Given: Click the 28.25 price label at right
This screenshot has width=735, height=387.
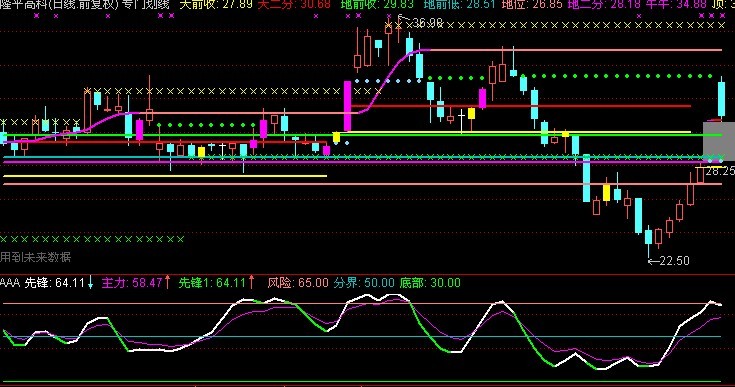Looking at the screenshot, I should coord(720,171).
